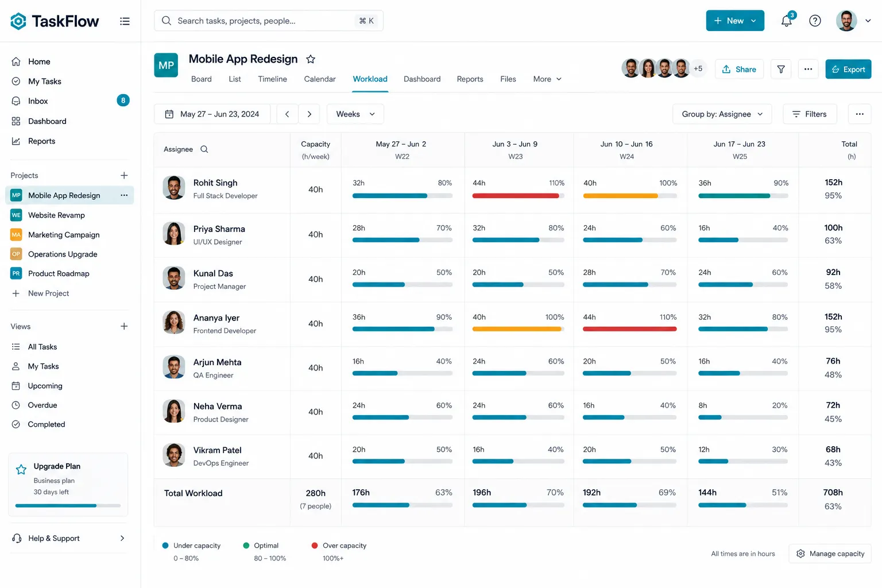Click the Under capacity blue legend dot
The height and width of the screenshot is (588, 882).
coord(165,546)
